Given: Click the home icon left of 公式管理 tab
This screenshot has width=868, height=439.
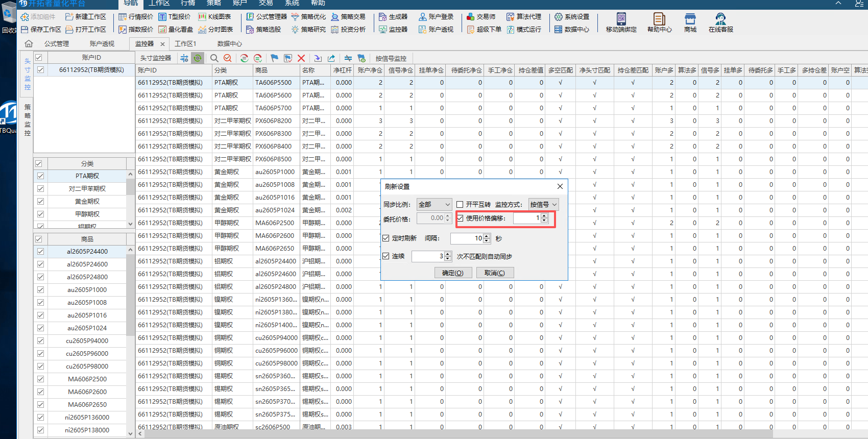Looking at the screenshot, I should [x=29, y=44].
